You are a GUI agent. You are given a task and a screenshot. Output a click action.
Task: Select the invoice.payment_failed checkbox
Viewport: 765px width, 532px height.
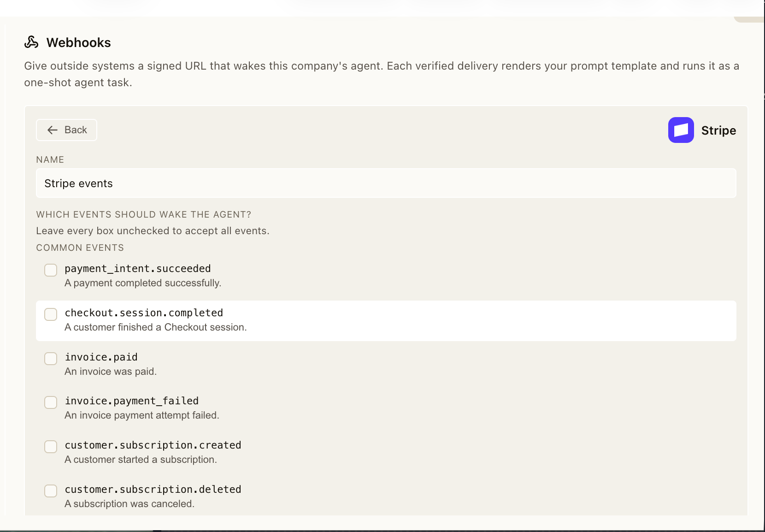[51, 402]
